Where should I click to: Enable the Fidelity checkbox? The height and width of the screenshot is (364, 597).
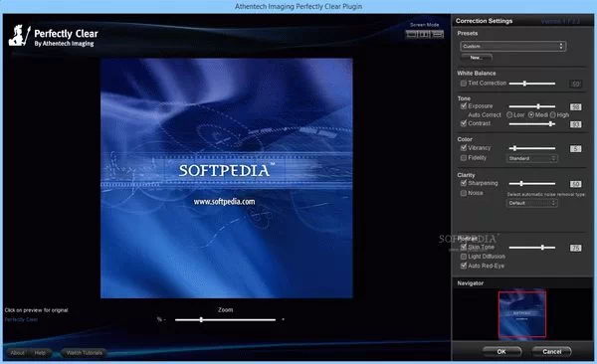464,157
